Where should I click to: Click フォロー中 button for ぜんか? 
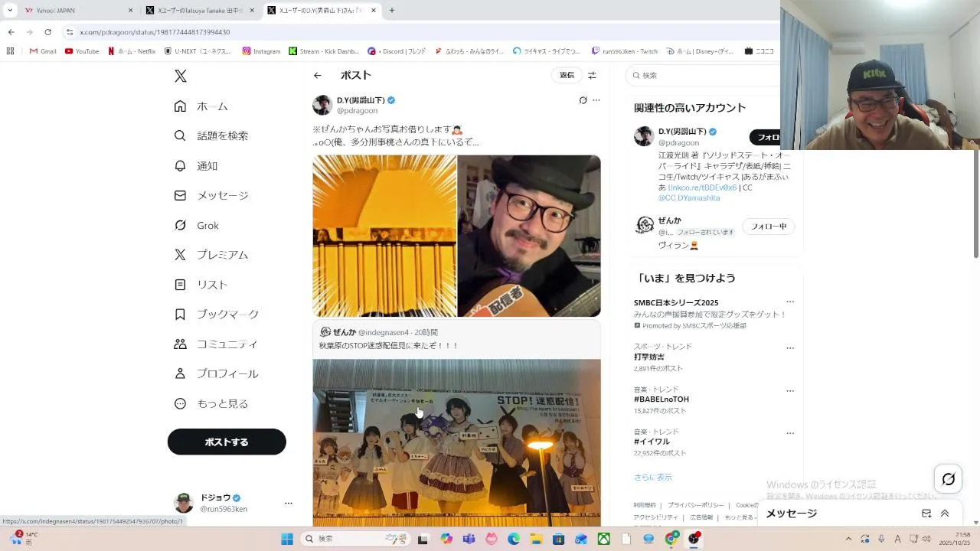[x=769, y=227]
